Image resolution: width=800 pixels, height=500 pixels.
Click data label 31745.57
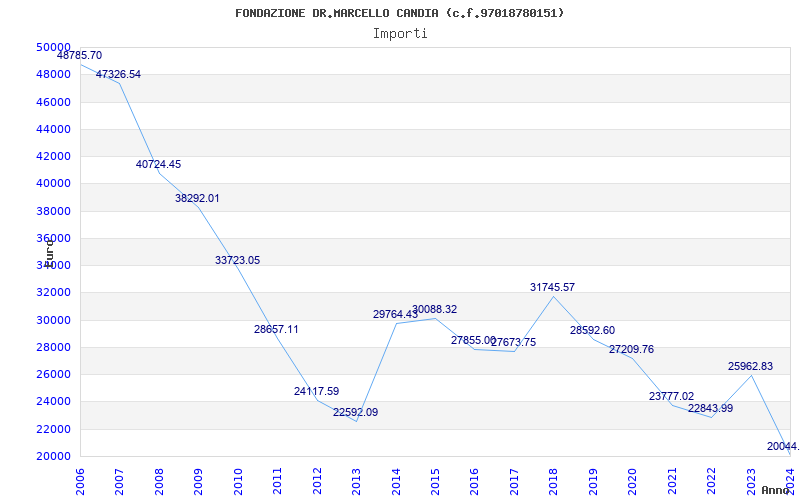pos(553,287)
